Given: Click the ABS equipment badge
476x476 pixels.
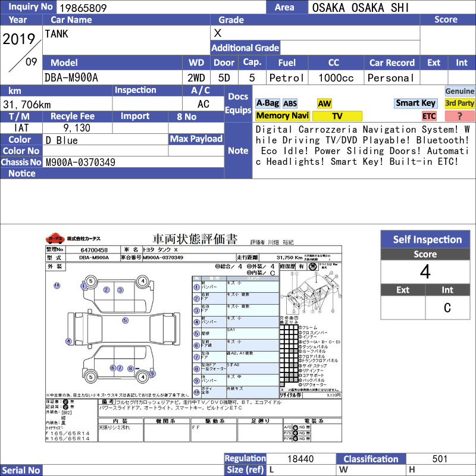Looking at the screenshot, I should [290, 104].
